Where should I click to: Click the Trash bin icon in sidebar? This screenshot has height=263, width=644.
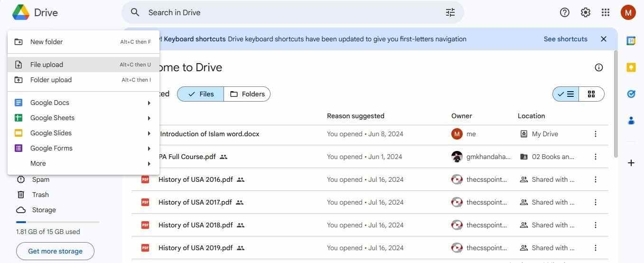click(x=21, y=195)
